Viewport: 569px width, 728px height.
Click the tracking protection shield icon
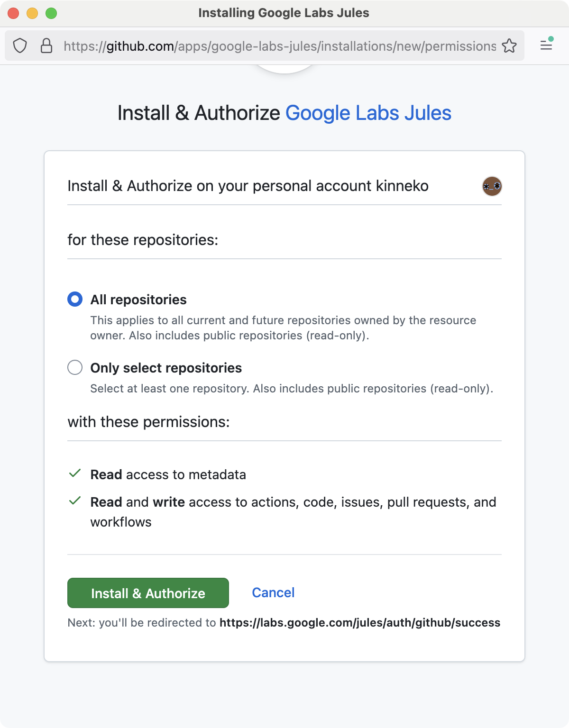click(x=20, y=46)
